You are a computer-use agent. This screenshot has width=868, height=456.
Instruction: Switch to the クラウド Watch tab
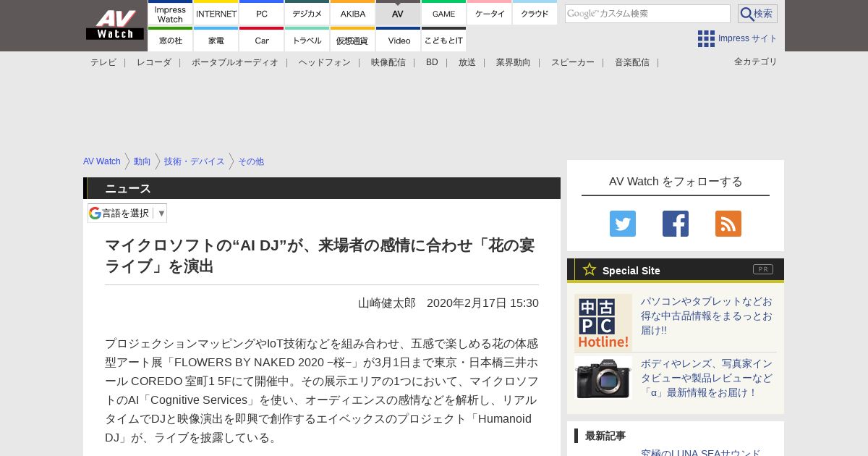click(535, 13)
